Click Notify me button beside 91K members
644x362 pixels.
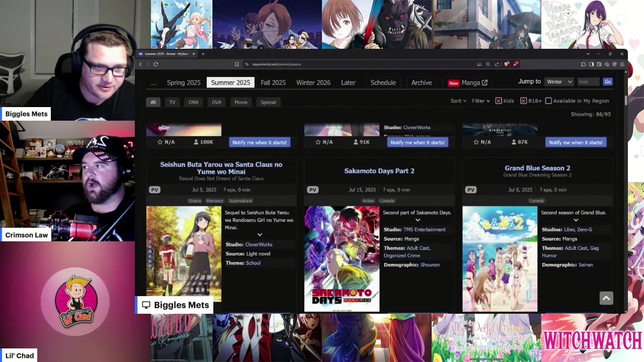(418, 142)
